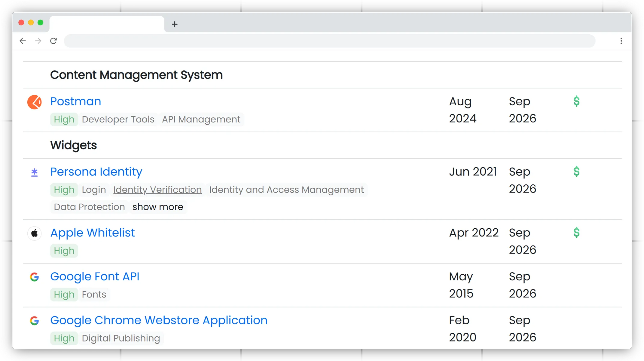644x361 pixels.
Task: Click Sep 2026 in the Apple Whitelist row
Action: (523, 241)
